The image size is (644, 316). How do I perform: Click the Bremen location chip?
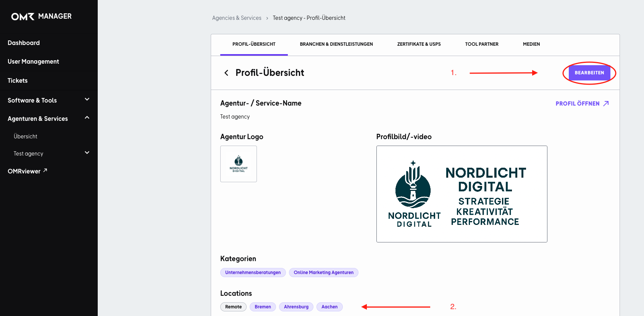[263, 307]
